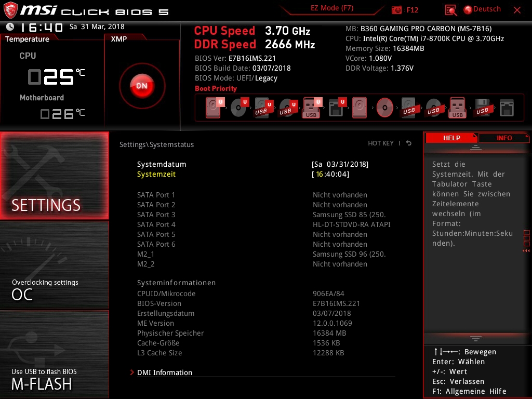Screen dimensions: 532x399
Task: Click the Samsung SSD 85 drive entry
Action: (x=349, y=215)
